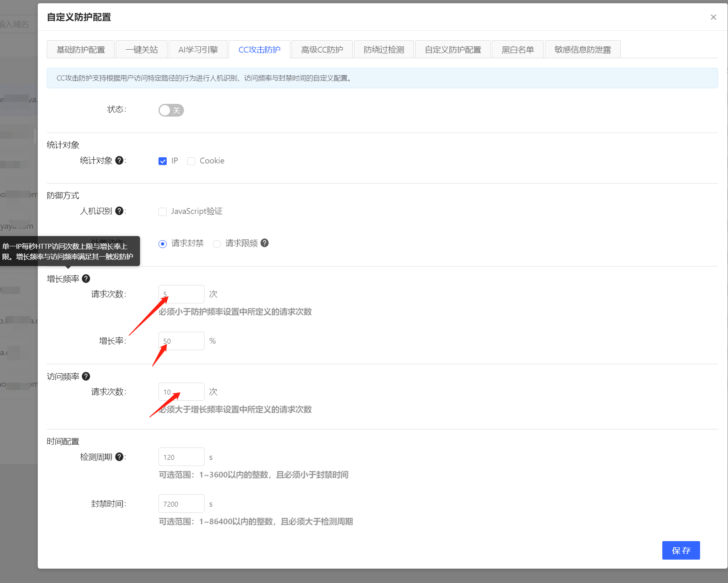
Task: Uncheck the IP statistics checkbox
Action: [163, 161]
